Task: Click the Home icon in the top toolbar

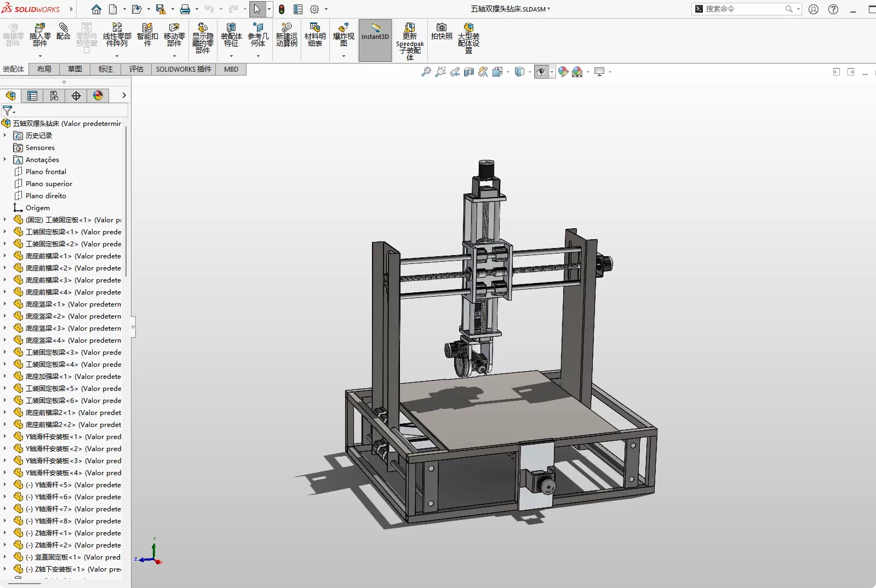Action: 96,9
